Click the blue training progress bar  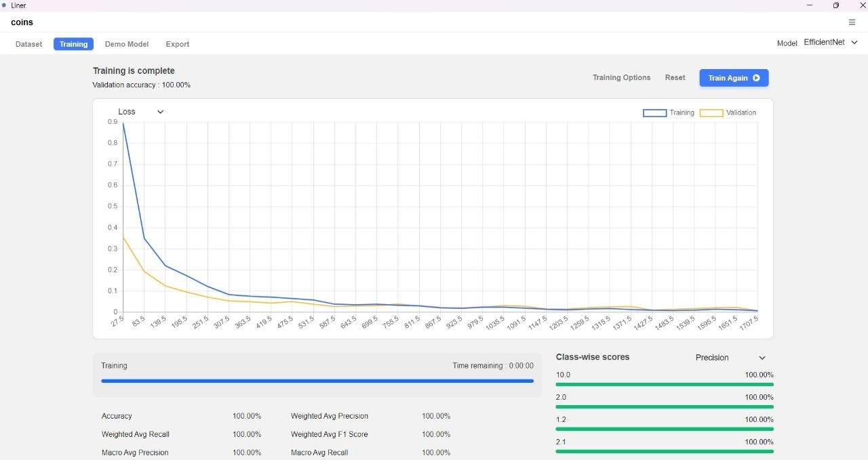coord(317,381)
